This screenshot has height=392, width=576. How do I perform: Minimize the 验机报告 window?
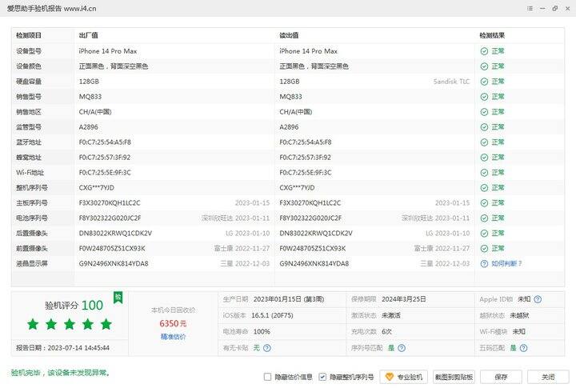(542, 8)
